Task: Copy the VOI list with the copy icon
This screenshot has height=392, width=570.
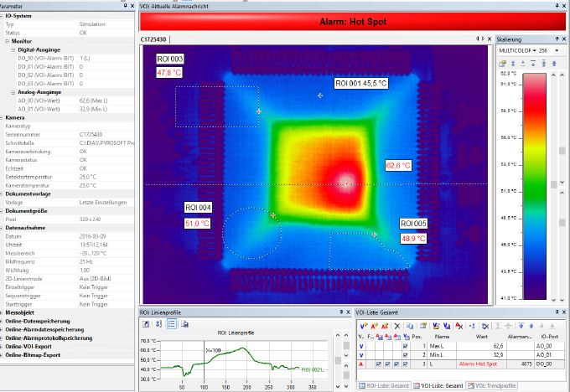Action: pyautogui.click(x=410, y=326)
